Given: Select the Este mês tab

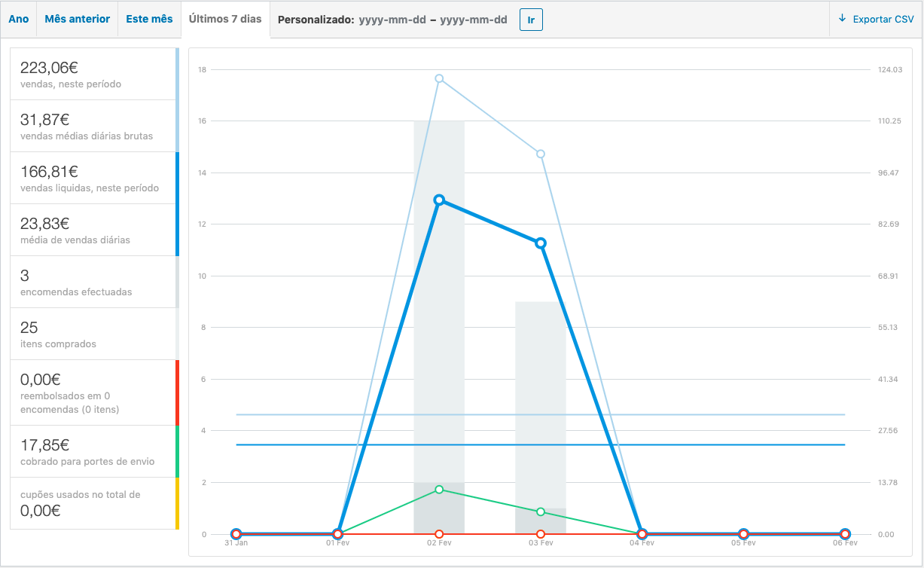Looking at the screenshot, I should (x=149, y=19).
